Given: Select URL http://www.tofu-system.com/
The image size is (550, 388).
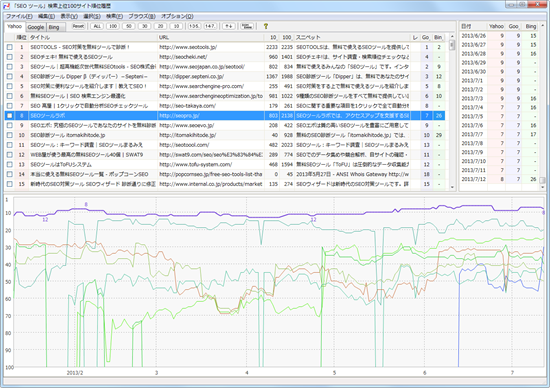Looking at the screenshot, I should click(196, 165).
